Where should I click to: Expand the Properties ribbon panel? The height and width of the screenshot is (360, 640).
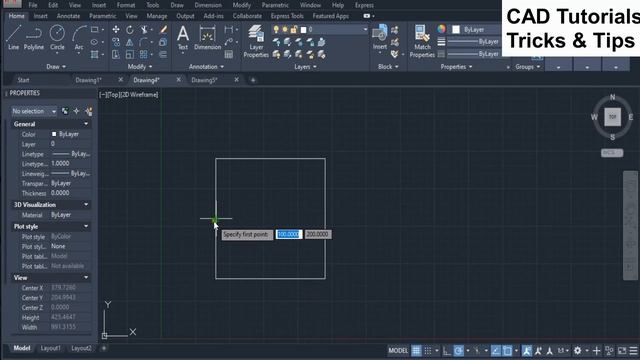click(x=456, y=67)
